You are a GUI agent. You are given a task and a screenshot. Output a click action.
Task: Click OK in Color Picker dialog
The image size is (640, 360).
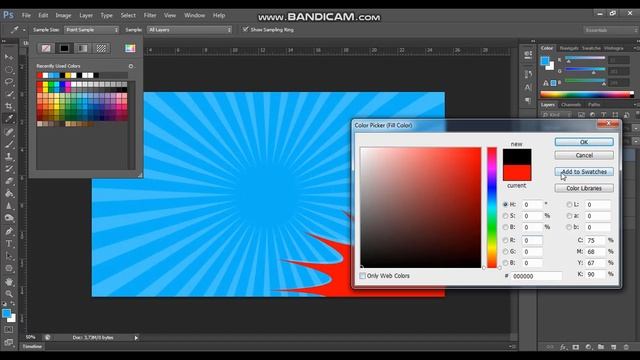point(584,142)
